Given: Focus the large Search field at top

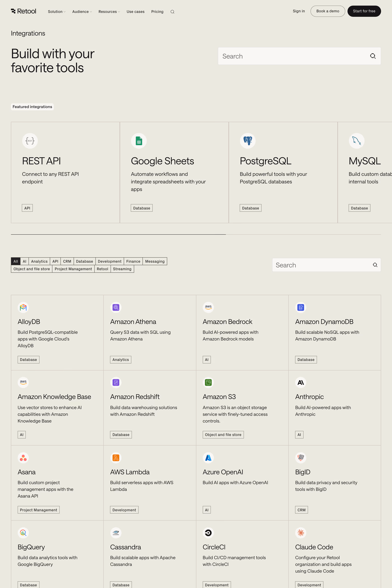Looking at the screenshot, I should 299,56.
